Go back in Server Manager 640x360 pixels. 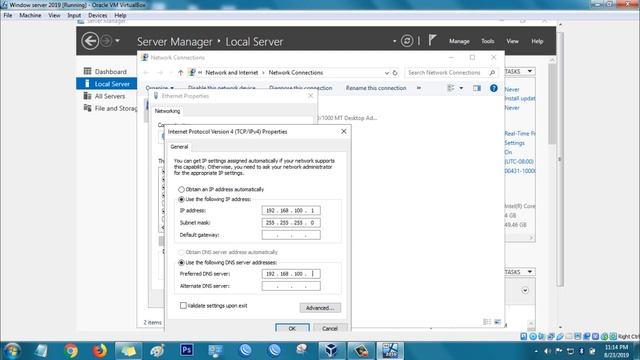pos(90,41)
